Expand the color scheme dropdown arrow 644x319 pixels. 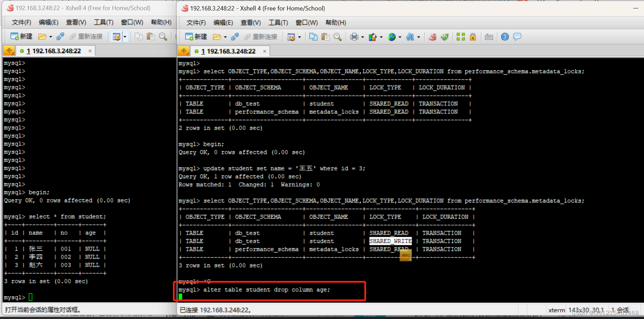(381, 37)
